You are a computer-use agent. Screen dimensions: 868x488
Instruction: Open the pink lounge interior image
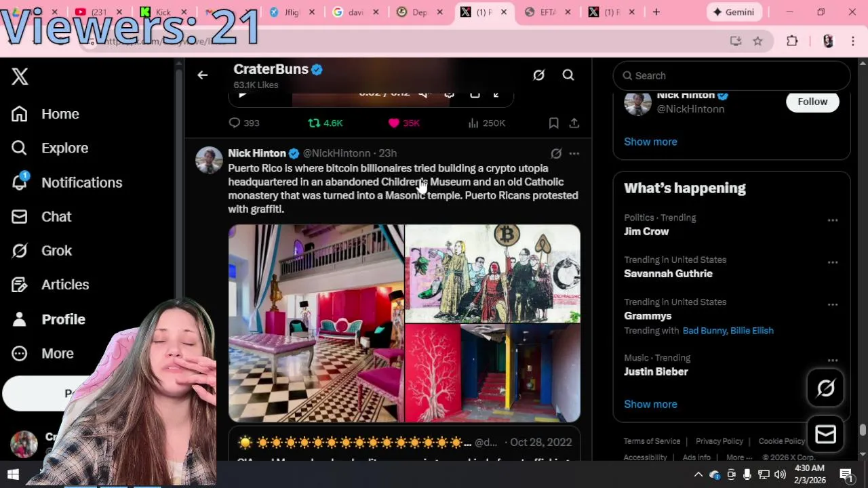316,323
